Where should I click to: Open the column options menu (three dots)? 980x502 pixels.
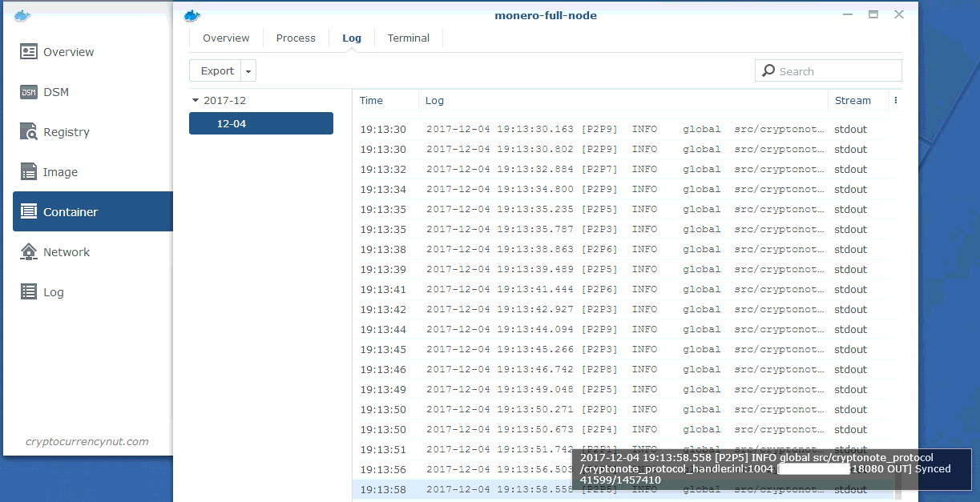[x=896, y=101]
